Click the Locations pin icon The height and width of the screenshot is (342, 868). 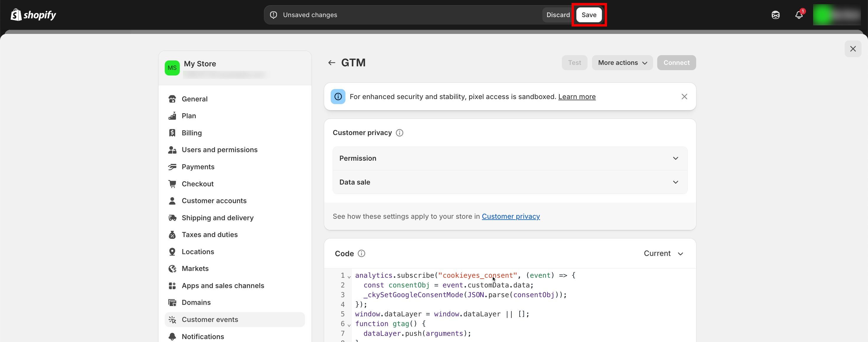click(x=172, y=252)
